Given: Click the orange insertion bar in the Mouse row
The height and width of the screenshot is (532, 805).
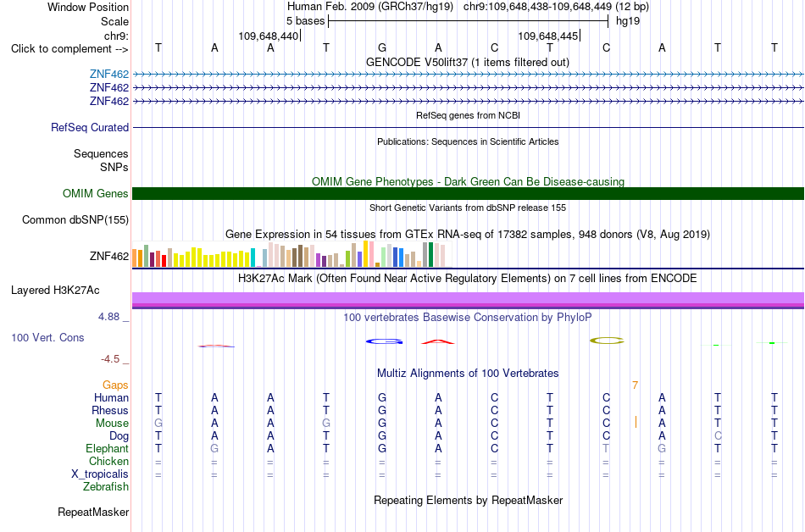Looking at the screenshot, I should click(636, 422).
